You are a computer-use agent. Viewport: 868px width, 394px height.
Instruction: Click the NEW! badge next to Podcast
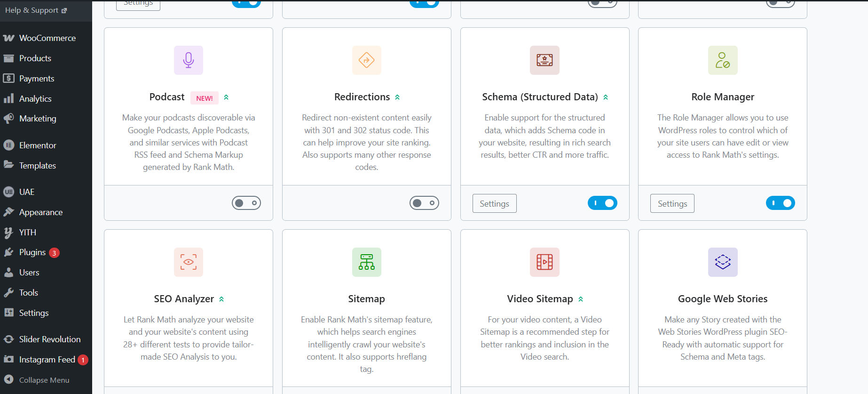pyautogui.click(x=205, y=98)
